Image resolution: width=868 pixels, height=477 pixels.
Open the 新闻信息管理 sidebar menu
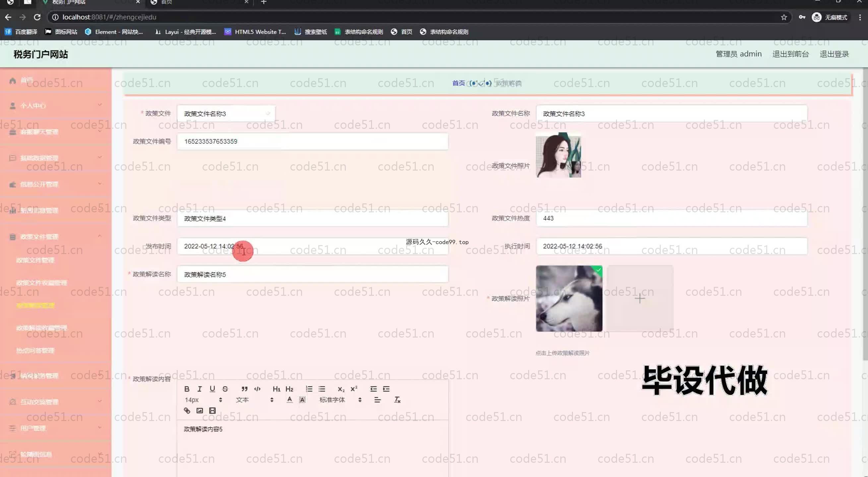(x=56, y=210)
